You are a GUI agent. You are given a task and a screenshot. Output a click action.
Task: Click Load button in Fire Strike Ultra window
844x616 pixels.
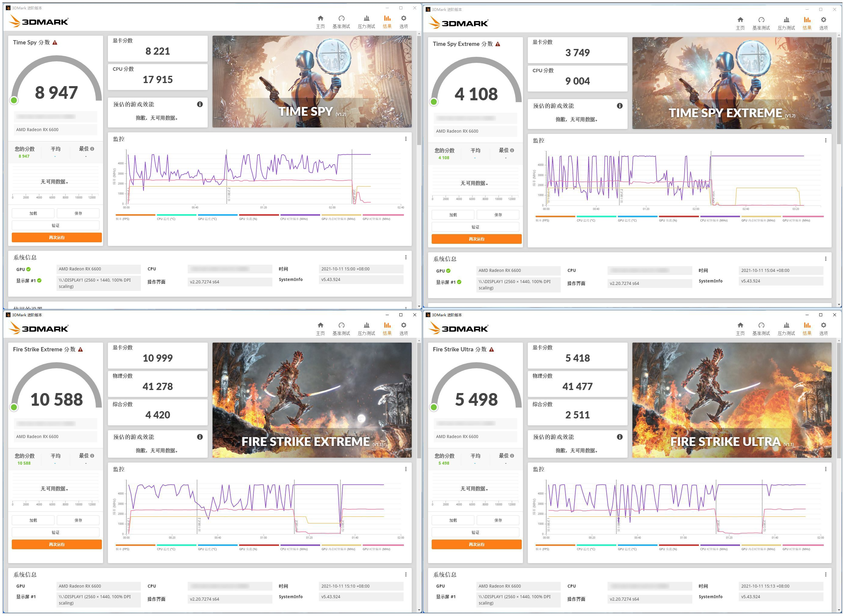click(453, 520)
